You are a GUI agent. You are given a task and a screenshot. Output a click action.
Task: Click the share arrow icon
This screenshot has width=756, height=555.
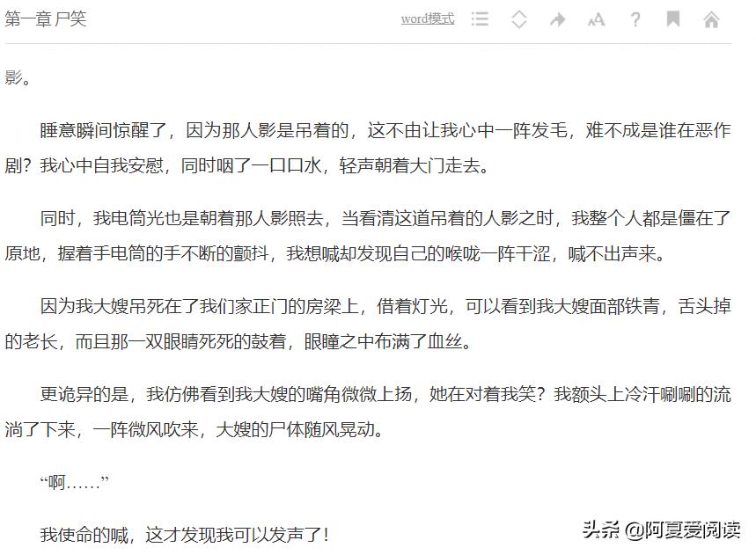[558, 19]
